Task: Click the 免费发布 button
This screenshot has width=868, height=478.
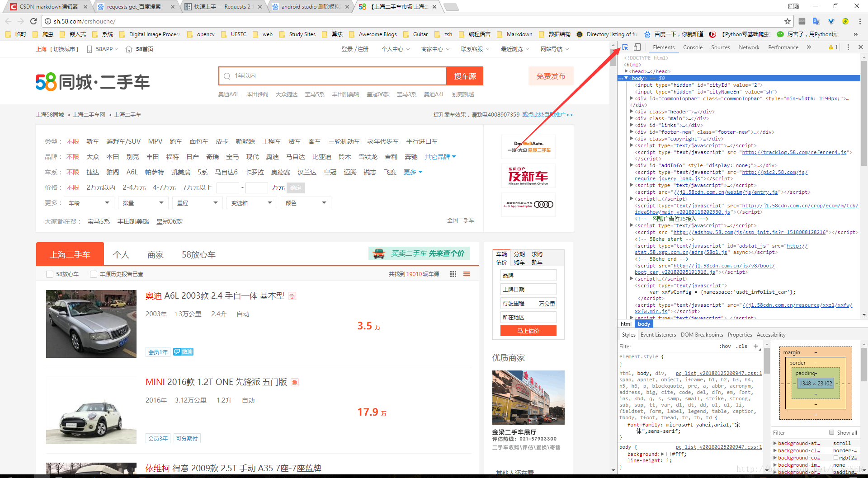Action: [x=551, y=76]
